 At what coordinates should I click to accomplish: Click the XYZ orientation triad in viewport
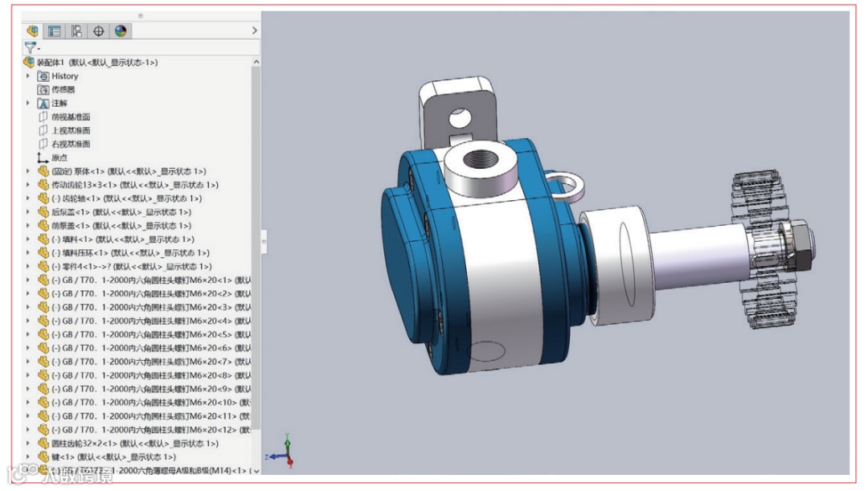tap(282, 452)
